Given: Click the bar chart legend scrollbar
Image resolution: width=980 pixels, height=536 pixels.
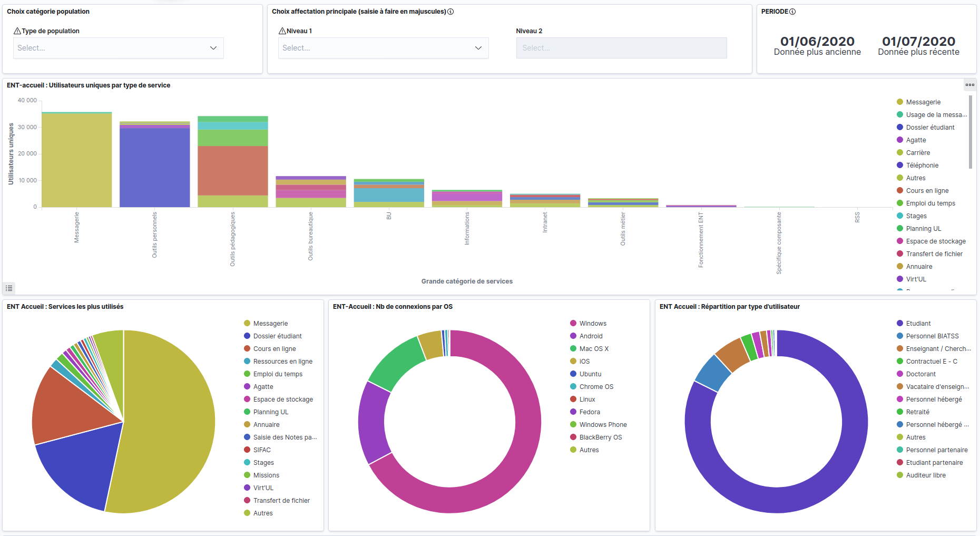Looking at the screenshot, I should tap(971, 132).
